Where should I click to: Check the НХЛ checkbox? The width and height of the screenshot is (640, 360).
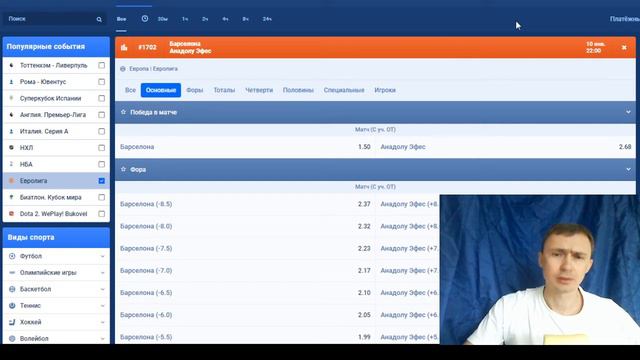(x=102, y=148)
